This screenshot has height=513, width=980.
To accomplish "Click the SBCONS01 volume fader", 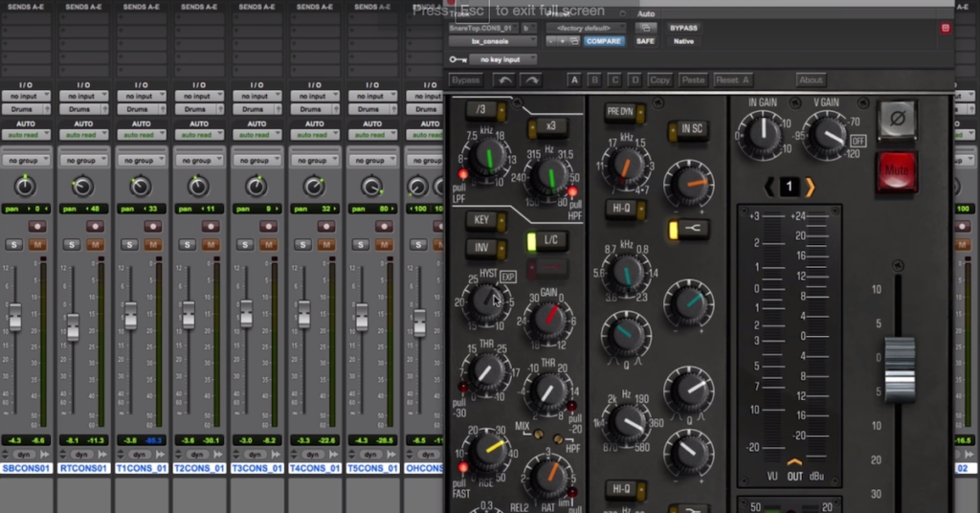I will click(14, 316).
